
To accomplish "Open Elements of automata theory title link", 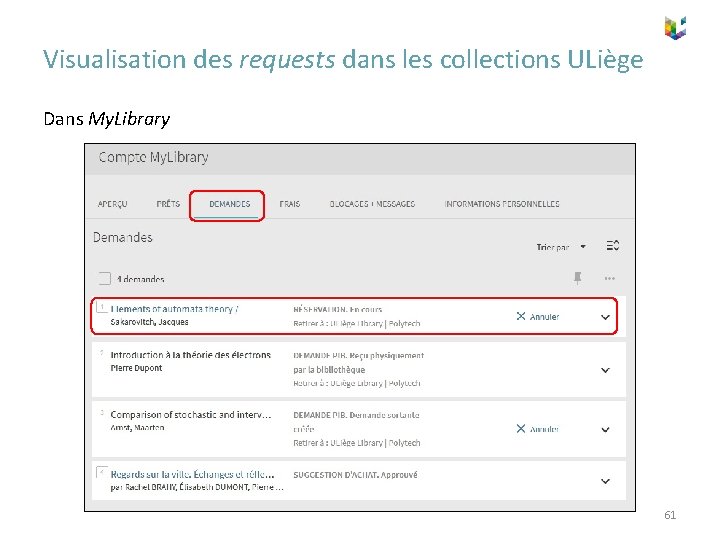I will [174, 309].
